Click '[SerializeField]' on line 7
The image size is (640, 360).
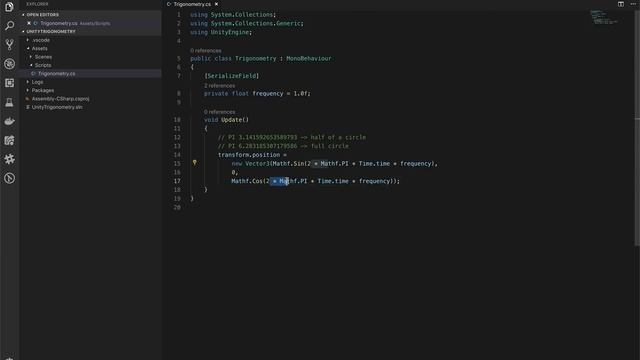231,76
